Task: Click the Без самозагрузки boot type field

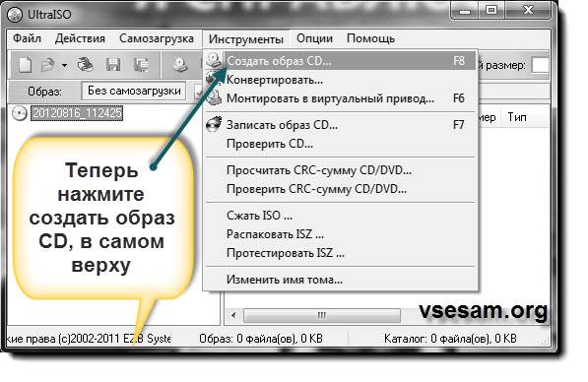Action: pos(134,91)
